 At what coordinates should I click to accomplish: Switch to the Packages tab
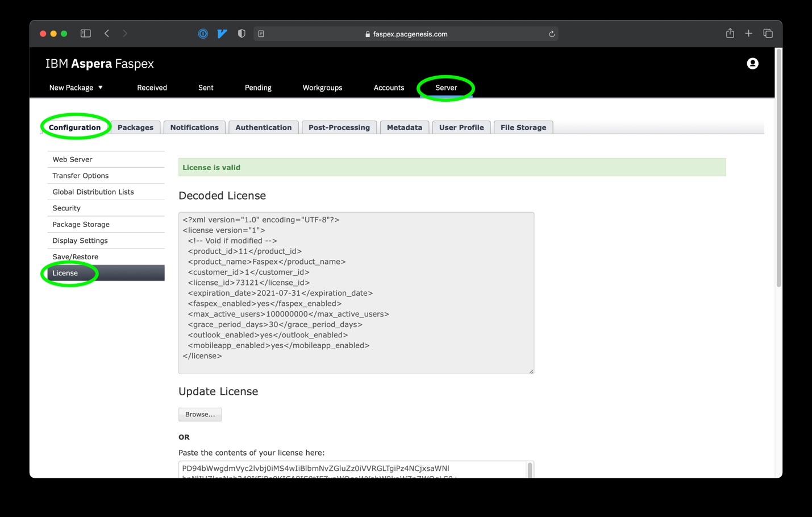tap(135, 127)
